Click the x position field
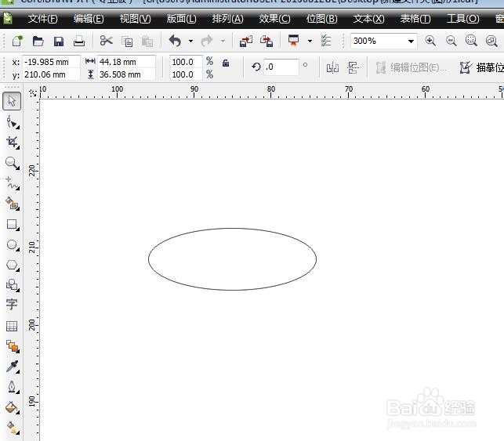 [51, 62]
